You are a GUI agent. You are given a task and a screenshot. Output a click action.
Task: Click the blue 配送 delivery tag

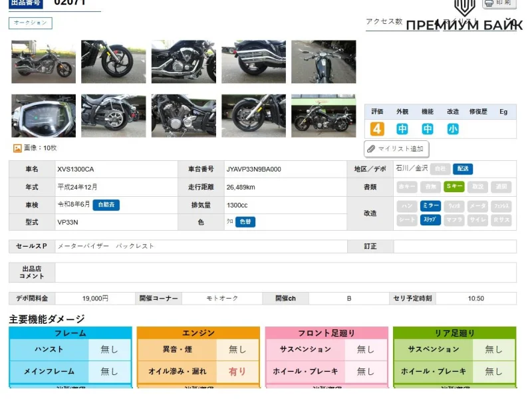pos(463,169)
